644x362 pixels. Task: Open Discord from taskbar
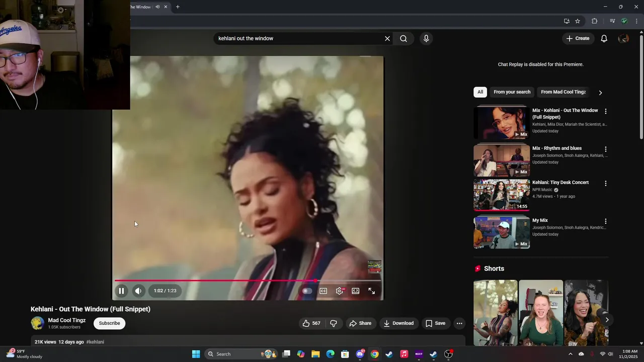360,354
